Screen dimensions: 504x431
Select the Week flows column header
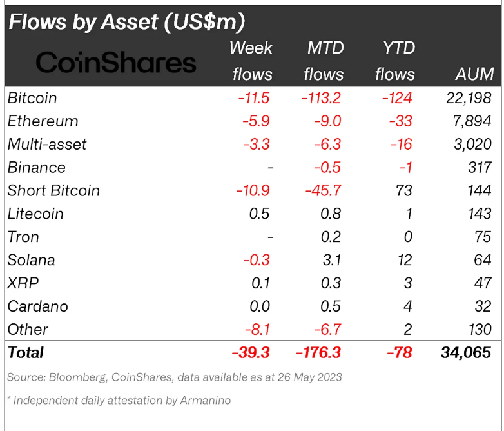point(251,61)
